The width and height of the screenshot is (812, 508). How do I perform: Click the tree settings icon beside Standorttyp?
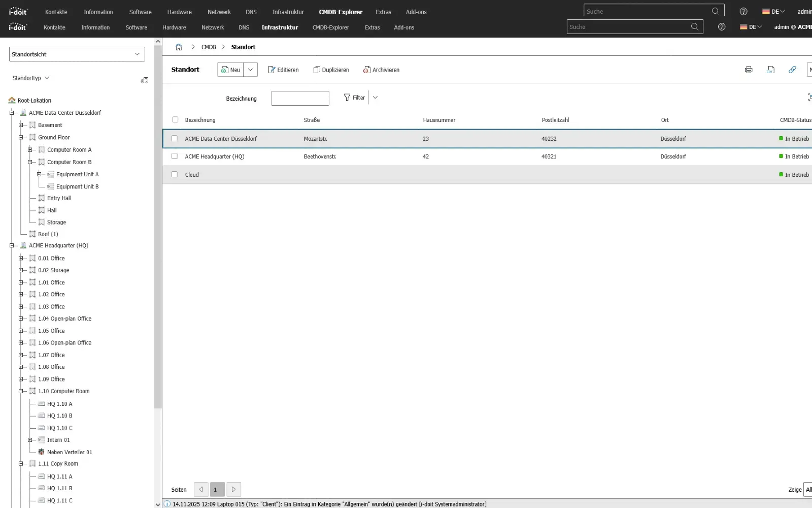pyautogui.click(x=145, y=80)
